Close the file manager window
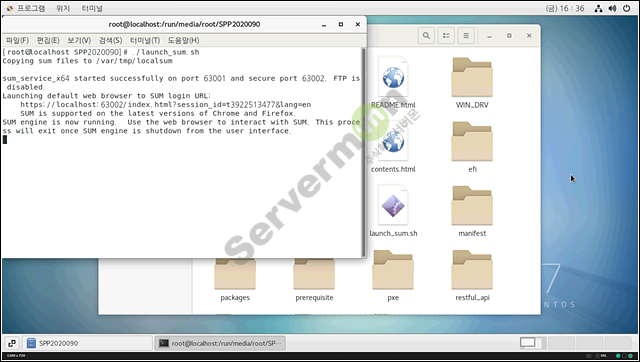 [x=529, y=36]
